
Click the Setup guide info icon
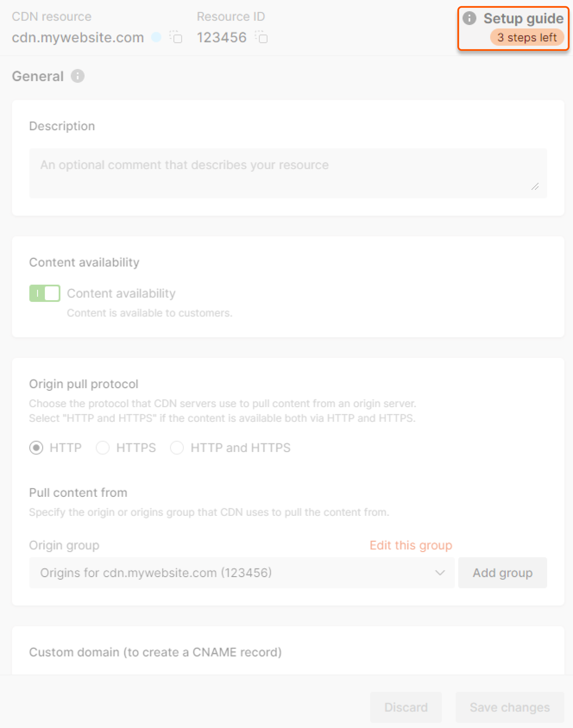(469, 19)
